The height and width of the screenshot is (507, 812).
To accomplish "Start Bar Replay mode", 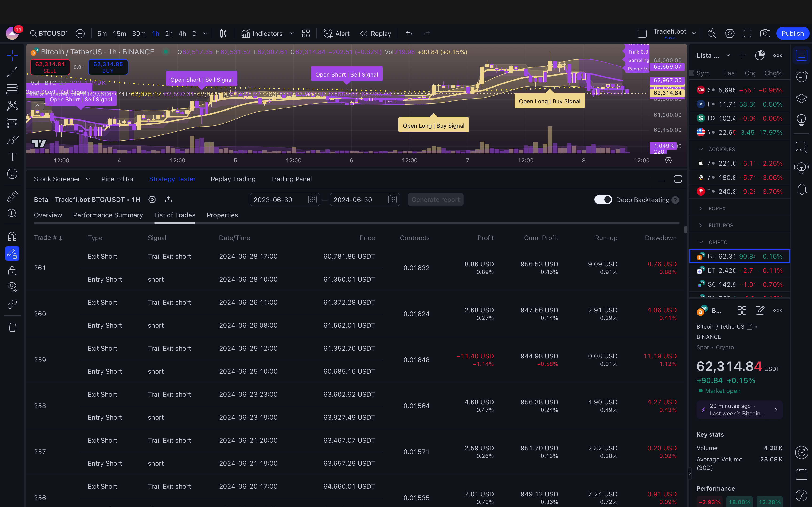I will click(x=375, y=34).
